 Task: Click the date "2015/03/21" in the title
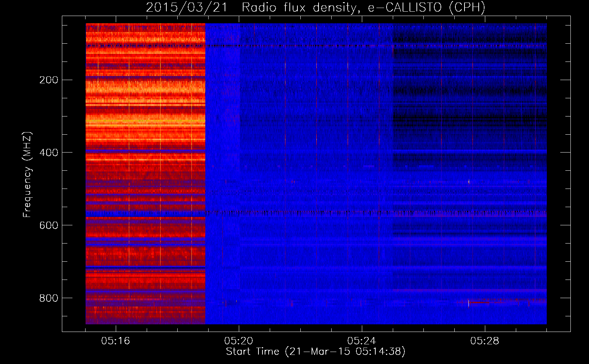click(187, 8)
